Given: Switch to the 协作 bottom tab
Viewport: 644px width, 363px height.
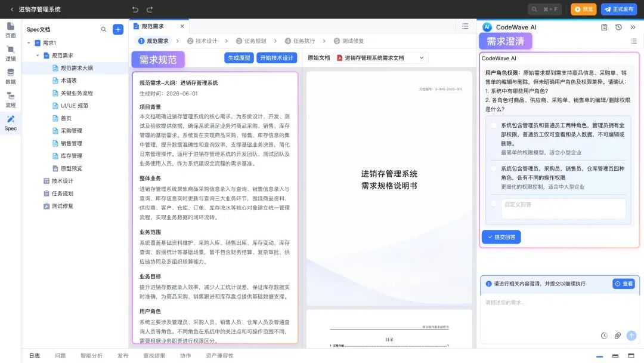Looking at the screenshot, I should coord(185,356).
